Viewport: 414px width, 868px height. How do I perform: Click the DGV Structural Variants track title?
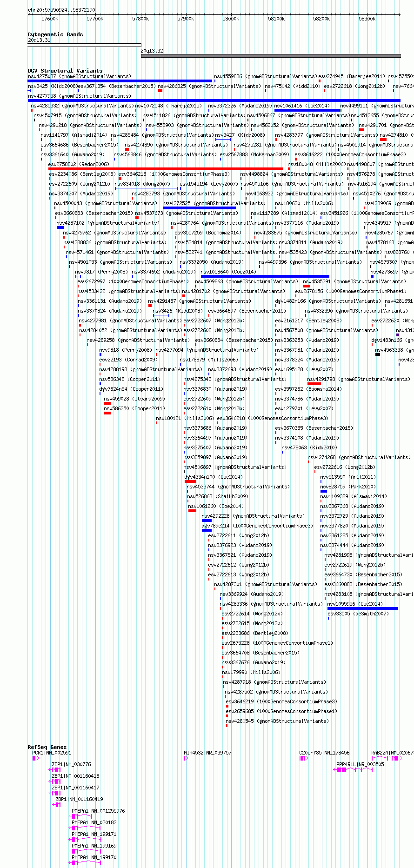(x=65, y=71)
